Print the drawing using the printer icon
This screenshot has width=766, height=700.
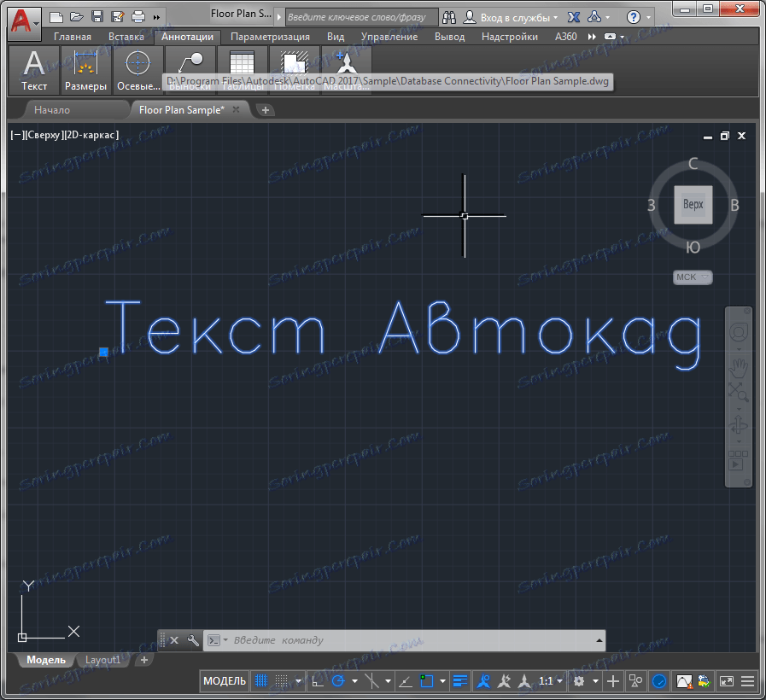click(x=138, y=18)
